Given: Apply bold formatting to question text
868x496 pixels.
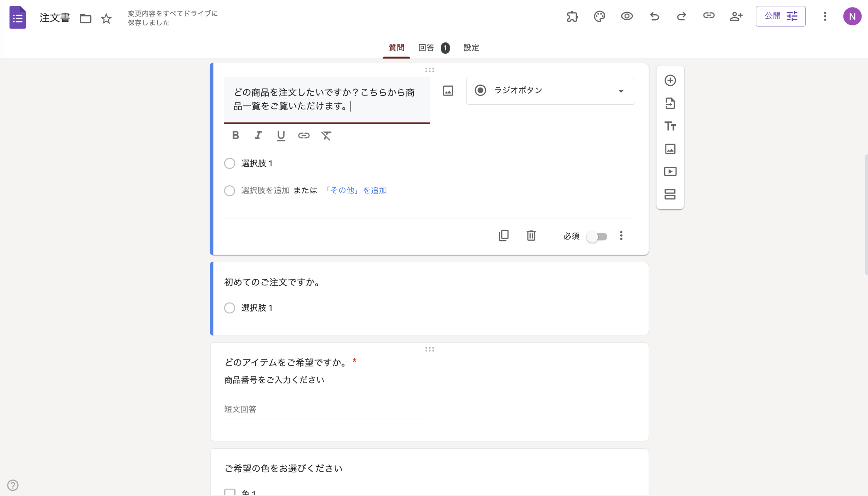Looking at the screenshot, I should (235, 135).
